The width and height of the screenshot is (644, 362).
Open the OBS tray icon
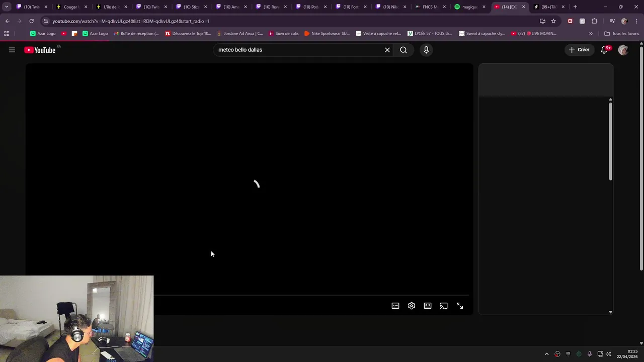click(x=557, y=354)
